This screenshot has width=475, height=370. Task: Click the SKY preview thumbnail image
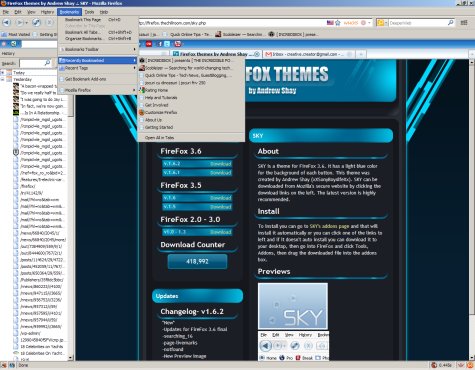point(293,306)
